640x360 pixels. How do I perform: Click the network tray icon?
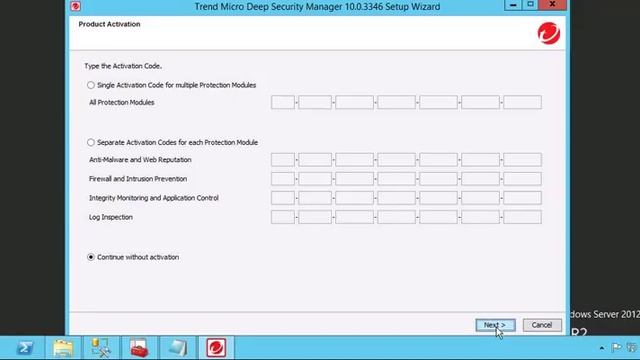tap(632, 348)
